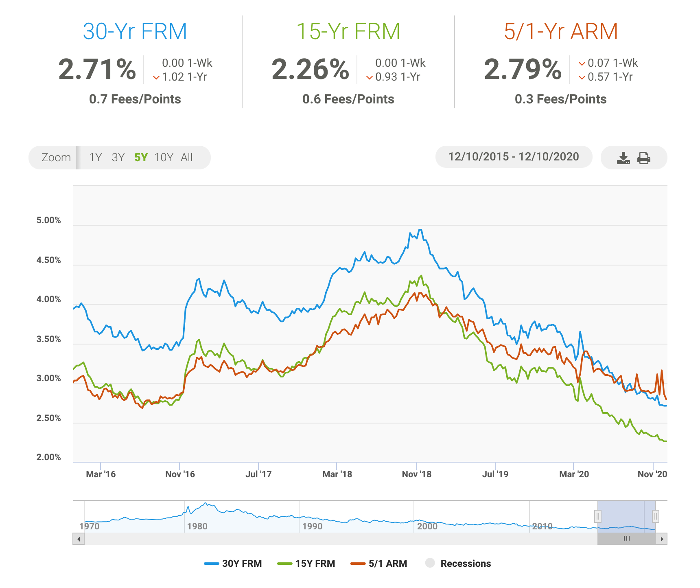
Task: Grab the right navigator range handle
Action: coord(655,516)
